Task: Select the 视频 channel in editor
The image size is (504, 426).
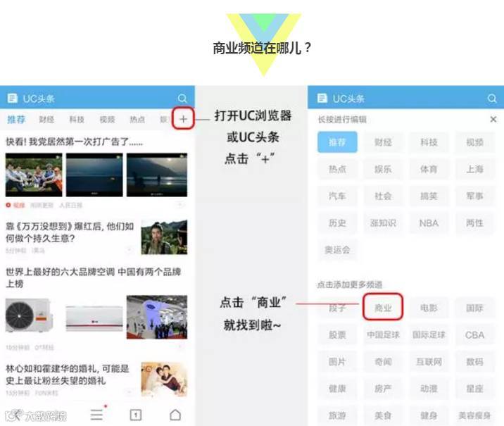Action: click(x=474, y=142)
